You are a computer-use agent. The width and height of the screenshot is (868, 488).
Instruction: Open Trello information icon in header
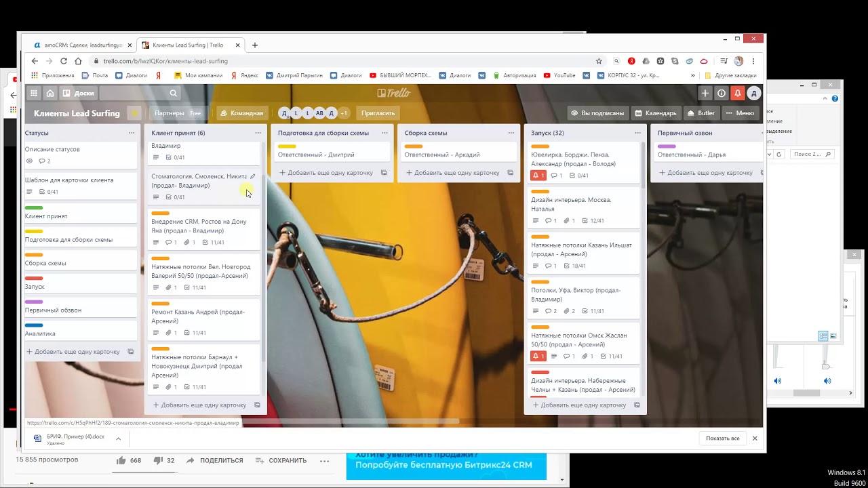[x=722, y=94]
